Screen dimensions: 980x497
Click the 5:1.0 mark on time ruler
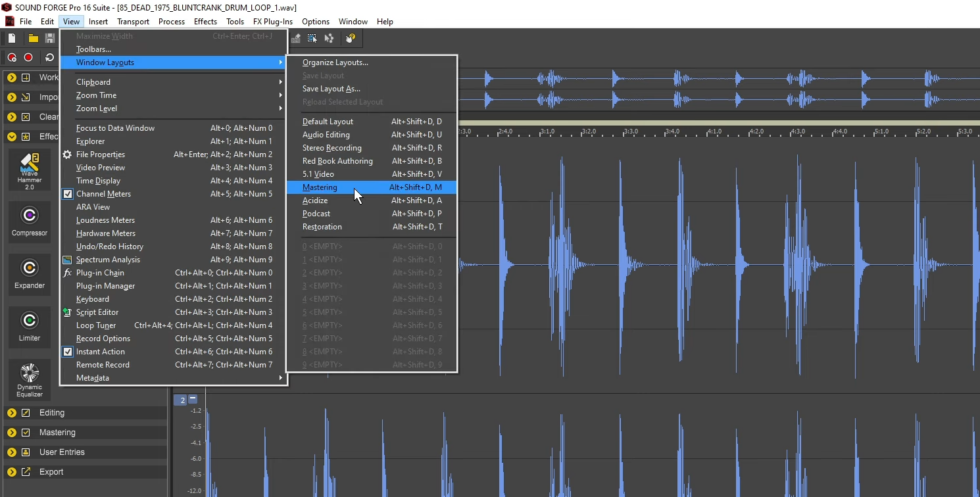(x=881, y=131)
